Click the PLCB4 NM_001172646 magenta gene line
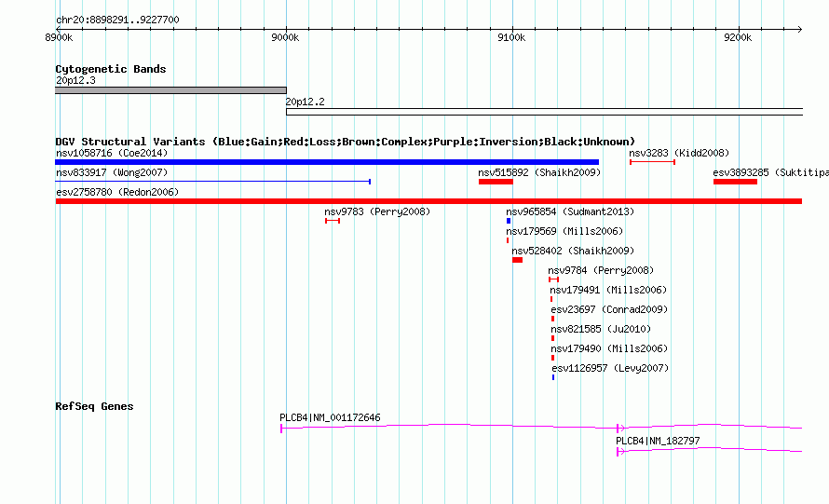 541,426
